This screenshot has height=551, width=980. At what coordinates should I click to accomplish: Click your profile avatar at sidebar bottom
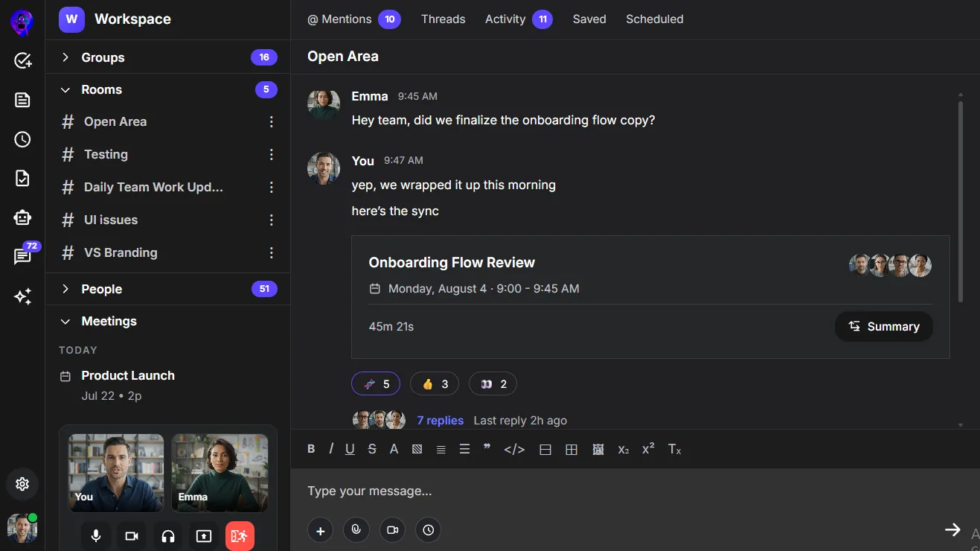22,528
